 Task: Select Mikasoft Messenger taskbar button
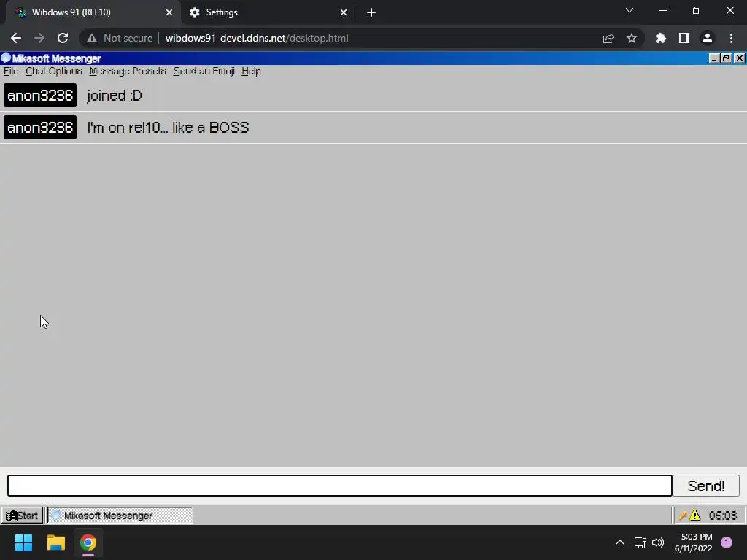tap(120, 516)
